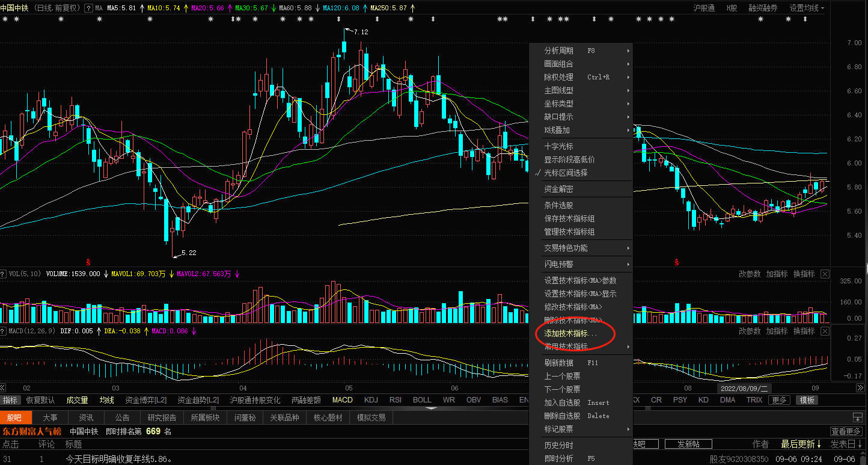Toggle 光标区间选择 checked menu option
Viewport: 868px width, 465px height.
(566, 173)
